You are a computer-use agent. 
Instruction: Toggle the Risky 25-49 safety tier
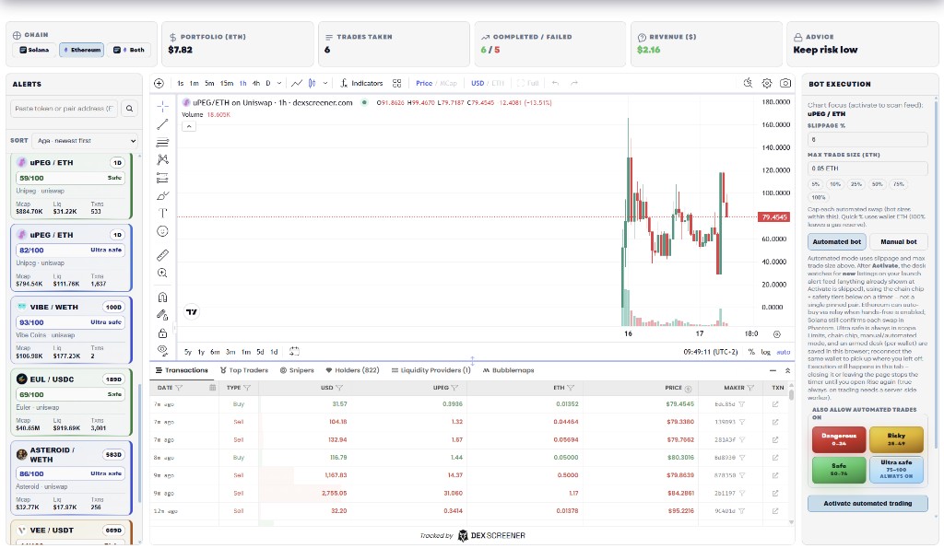click(896, 439)
